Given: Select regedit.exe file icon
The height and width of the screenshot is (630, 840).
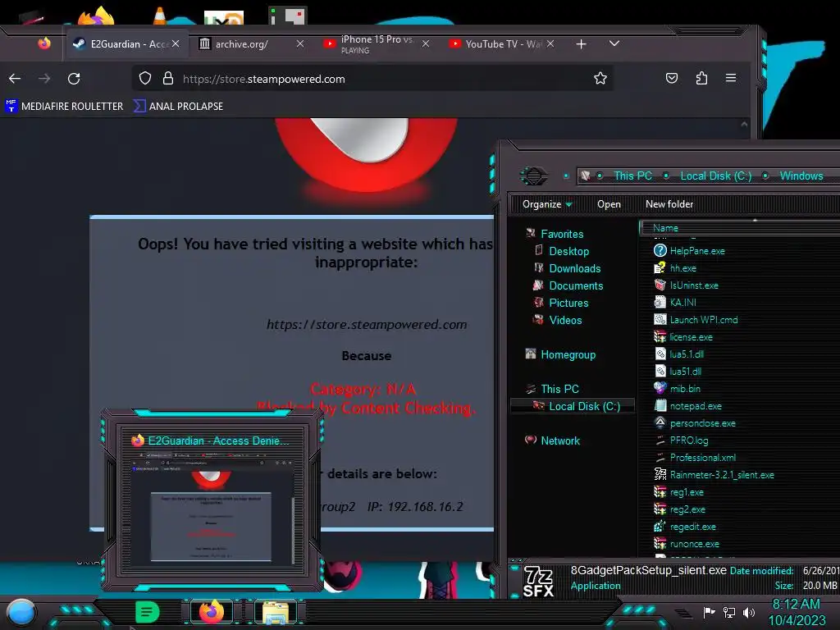Looking at the screenshot, I should (660, 527).
